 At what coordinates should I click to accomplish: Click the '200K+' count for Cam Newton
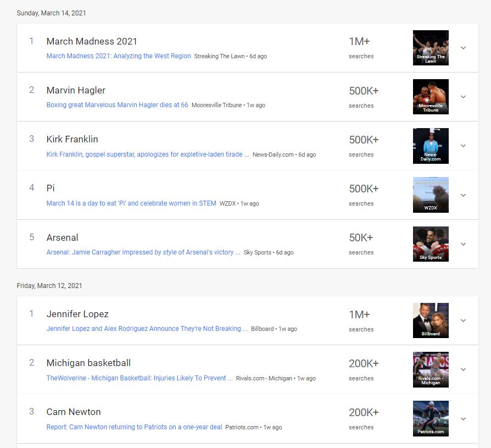pos(364,413)
